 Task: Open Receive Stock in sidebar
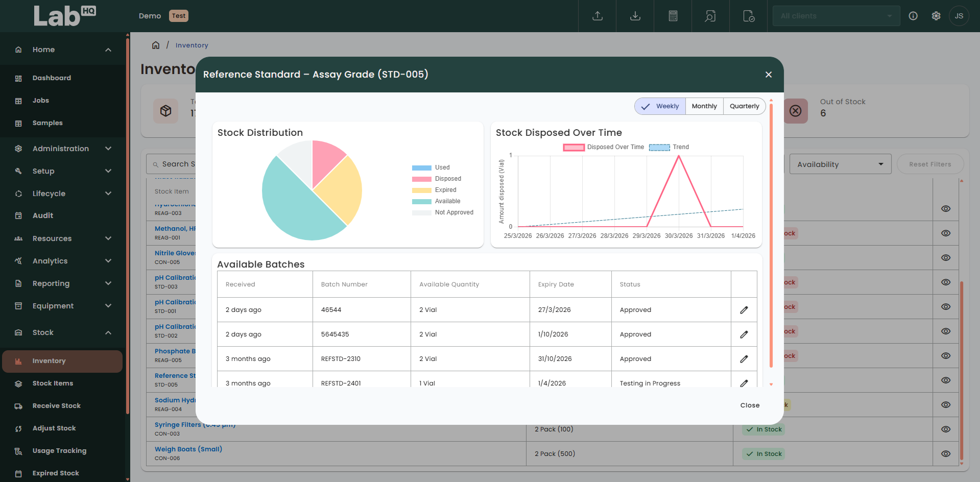coord(56,406)
